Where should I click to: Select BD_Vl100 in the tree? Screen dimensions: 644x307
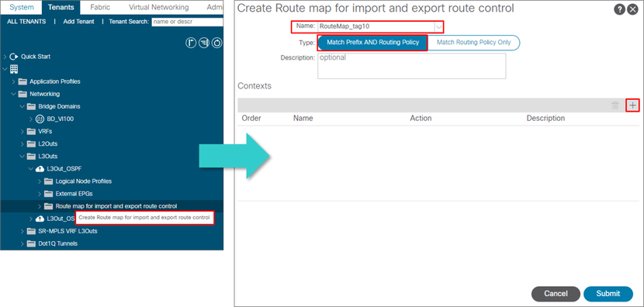(x=61, y=119)
